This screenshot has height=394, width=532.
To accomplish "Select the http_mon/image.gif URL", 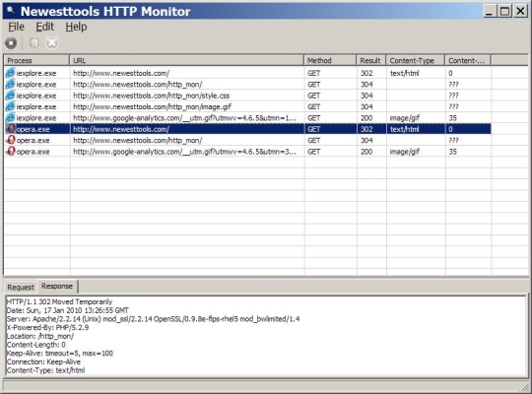I will click(153, 106).
